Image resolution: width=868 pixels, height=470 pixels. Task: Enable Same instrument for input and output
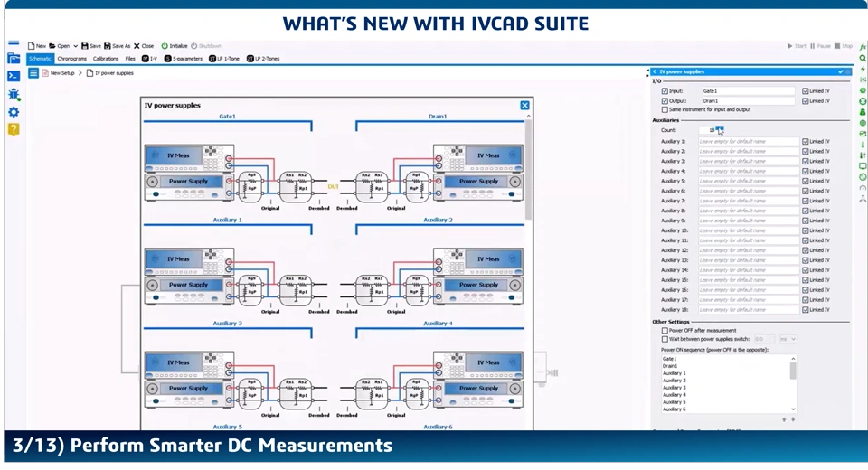(665, 109)
